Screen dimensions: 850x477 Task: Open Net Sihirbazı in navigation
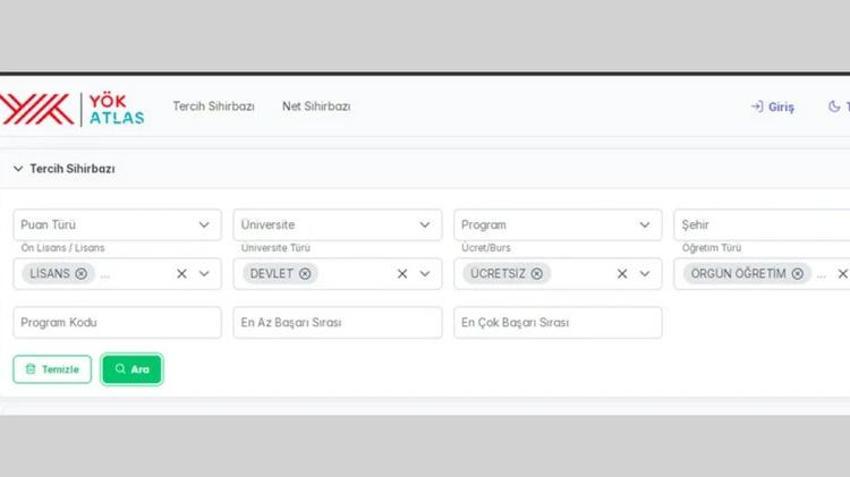[316, 106]
